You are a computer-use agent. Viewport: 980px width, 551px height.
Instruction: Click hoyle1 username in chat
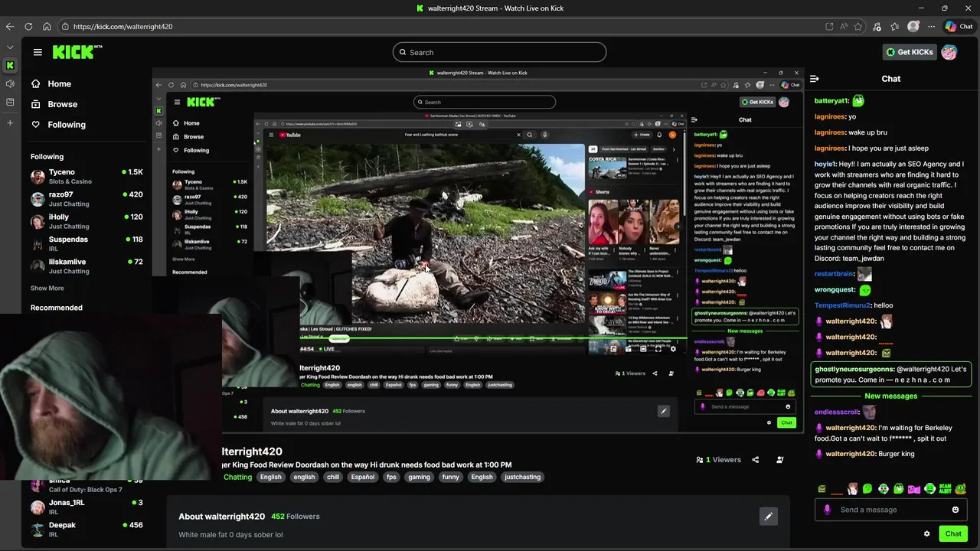coord(825,164)
